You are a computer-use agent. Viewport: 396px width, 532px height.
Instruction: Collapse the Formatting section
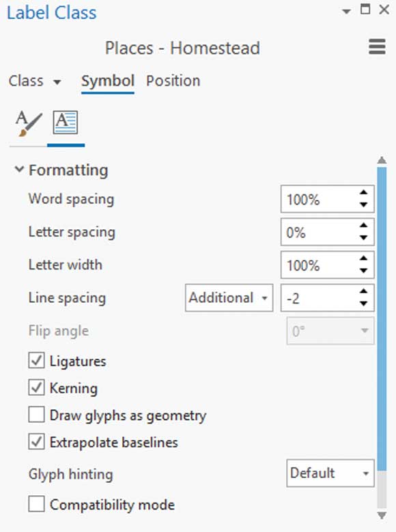(19, 169)
